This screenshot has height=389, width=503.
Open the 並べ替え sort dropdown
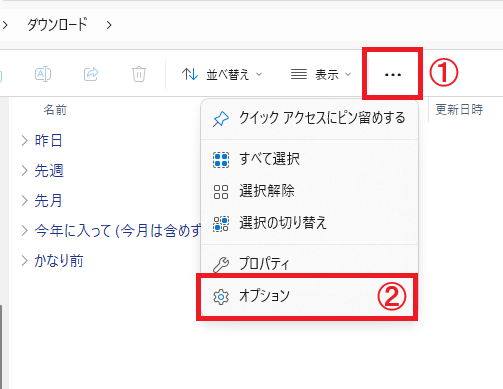pyautogui.click(x=222, y=74)
